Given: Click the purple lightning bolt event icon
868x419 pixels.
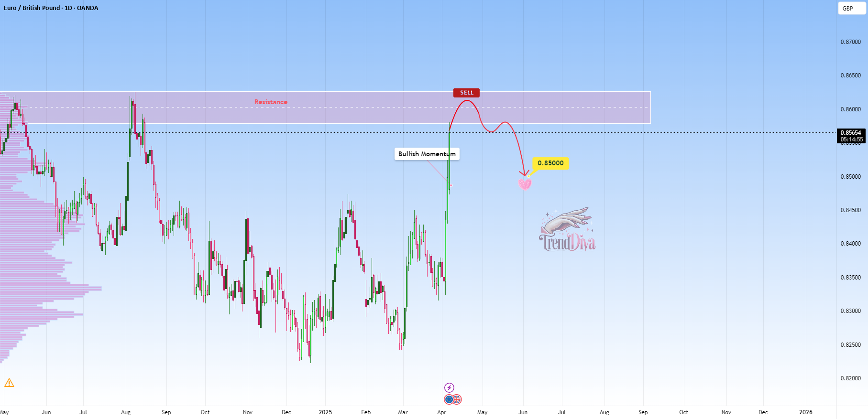Looking at the screenshot, I should pyautogui.click(x=449, y=387).
